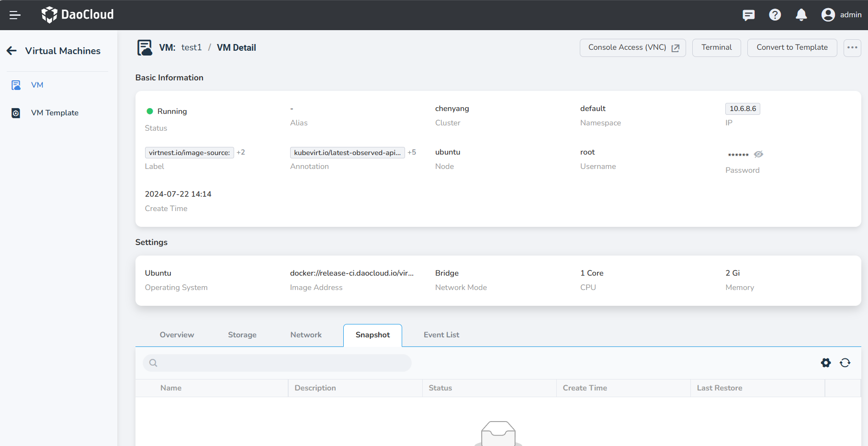Open the help question mark icon

point(775,15)
